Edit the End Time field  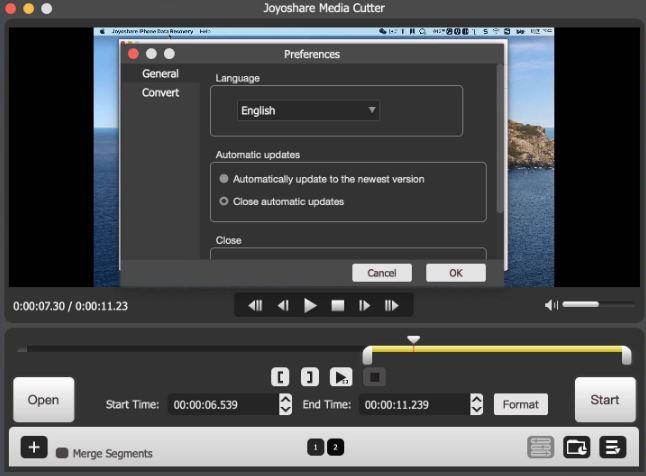[414, 404]
